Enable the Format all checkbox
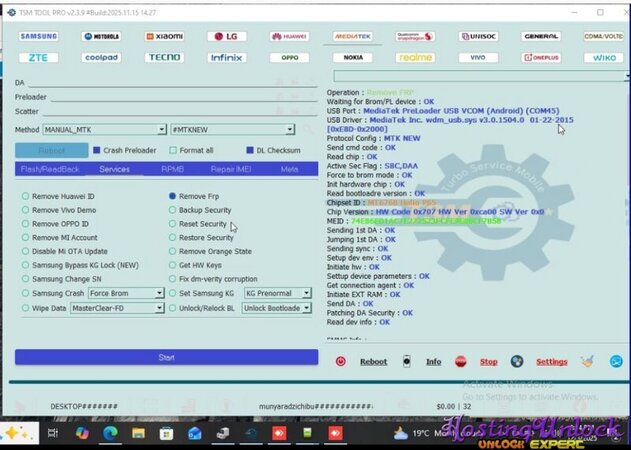 [x=174, y=150]
